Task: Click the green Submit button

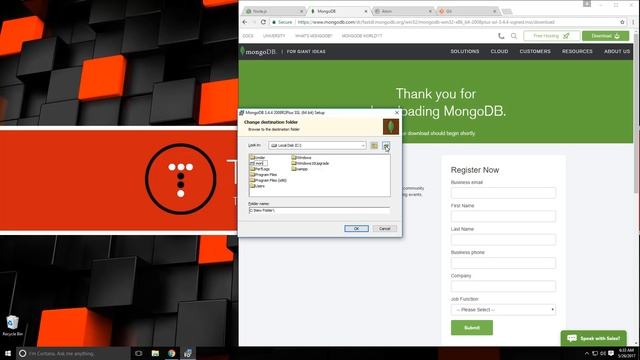Action: [x=471, y=328]
